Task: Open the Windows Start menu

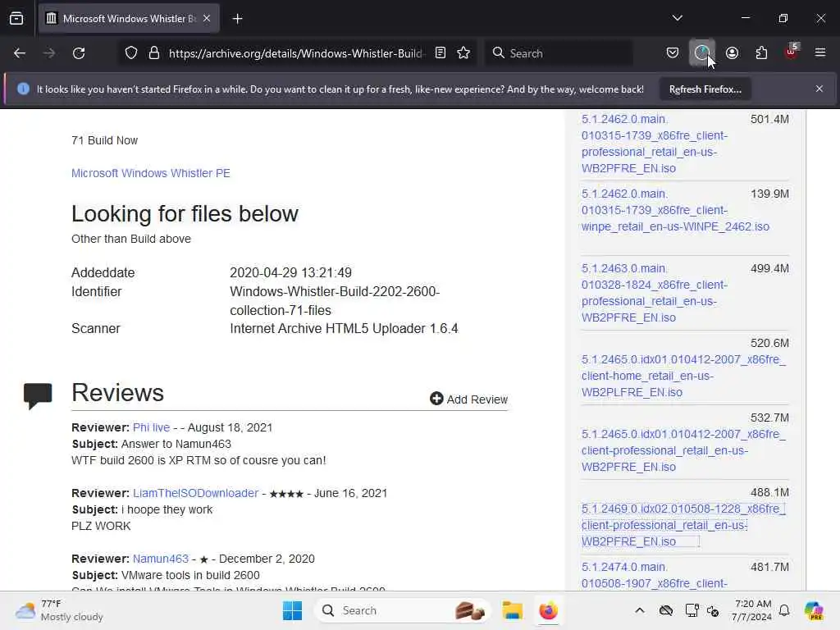Action: [292, 610]
